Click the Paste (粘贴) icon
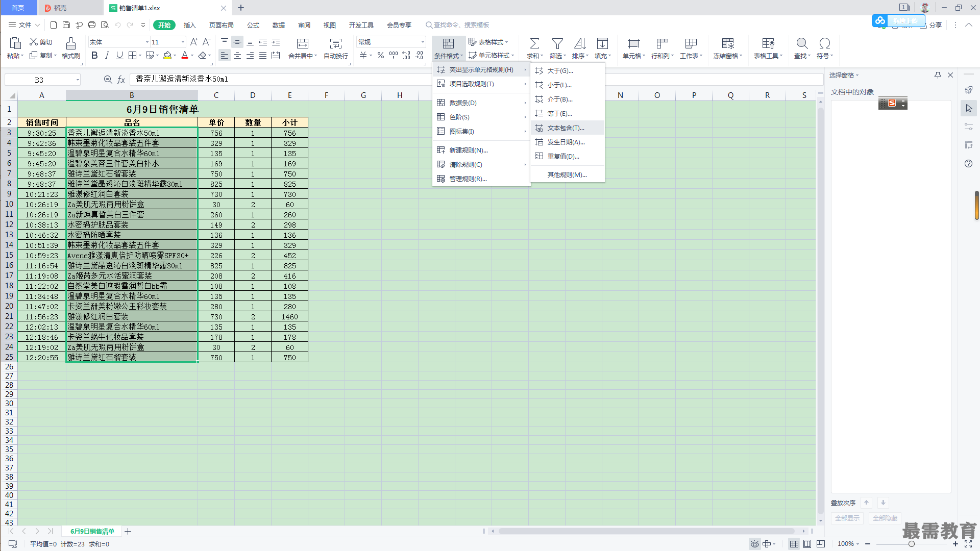Screen dimensions: 980x551 pyautogui.click(x=15, y=43)
